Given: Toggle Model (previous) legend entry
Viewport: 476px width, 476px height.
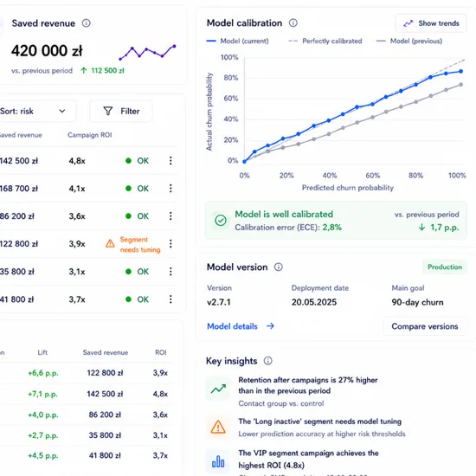Looking at the screenshot, I should 408,41.
